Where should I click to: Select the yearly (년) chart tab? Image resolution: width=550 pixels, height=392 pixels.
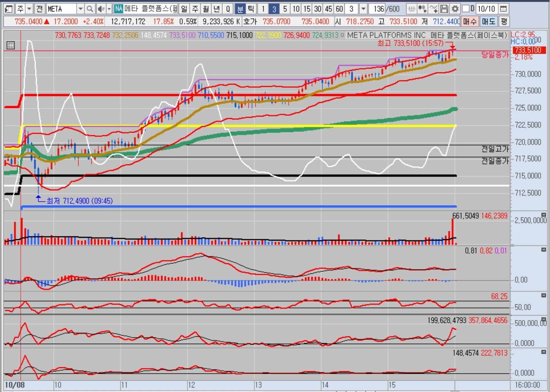(x=217, y=8)
